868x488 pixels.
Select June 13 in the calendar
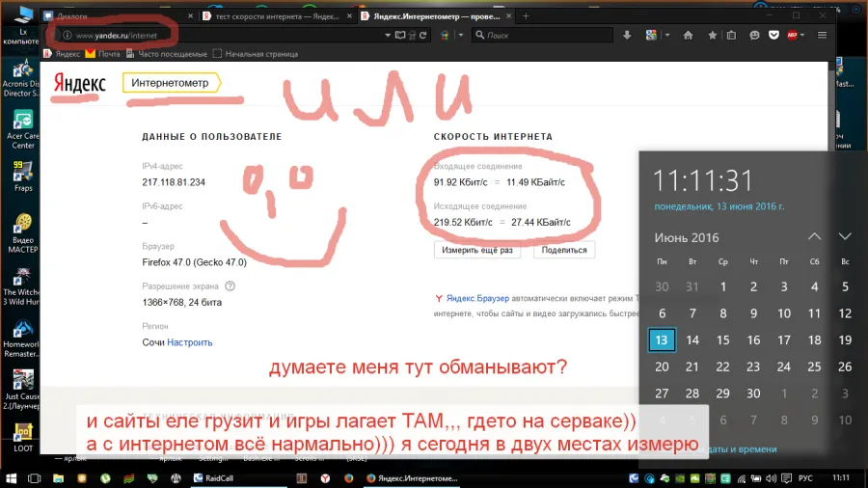tap(662, 340)
